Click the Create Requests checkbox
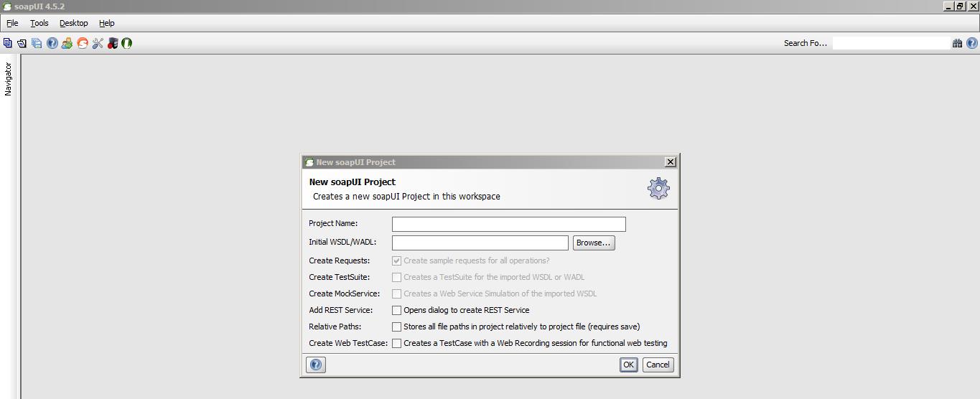The image size is (980, 399). [396, 260]
